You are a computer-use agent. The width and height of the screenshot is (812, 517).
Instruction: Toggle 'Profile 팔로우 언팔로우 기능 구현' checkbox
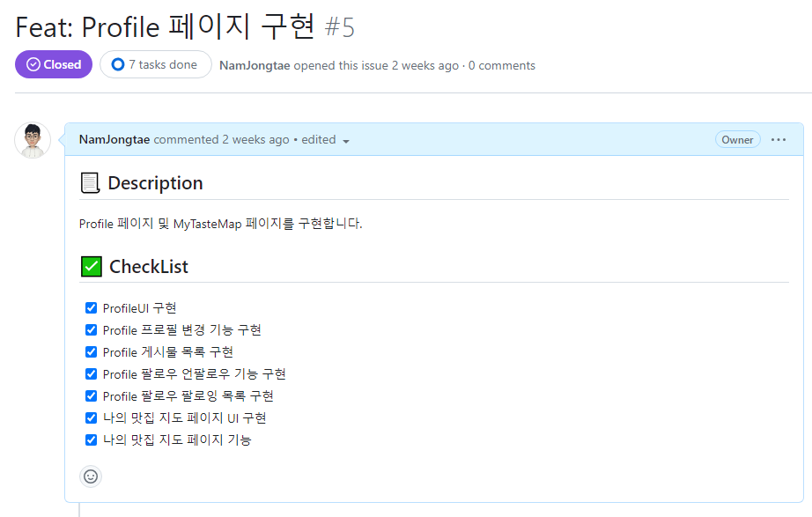coord(91,373)
